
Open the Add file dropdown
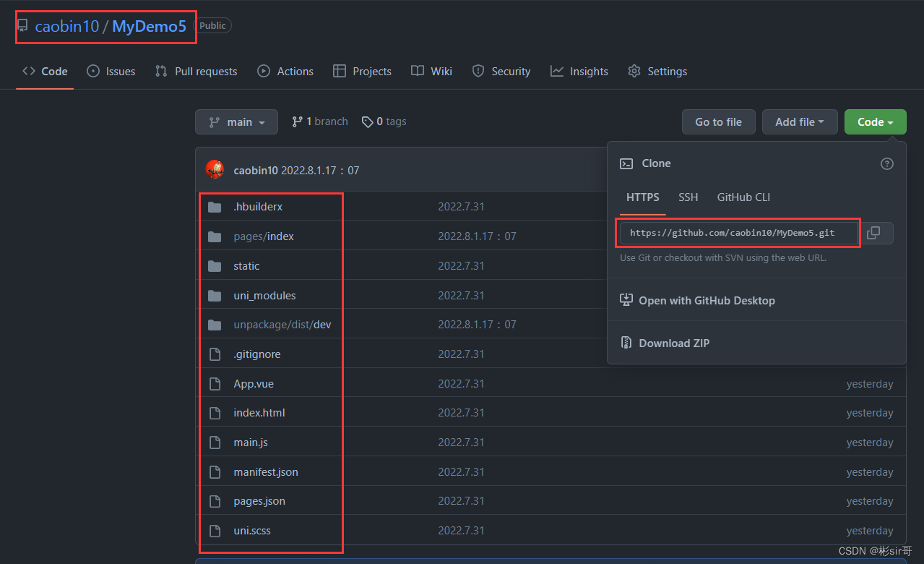click(x=799, y=121)
